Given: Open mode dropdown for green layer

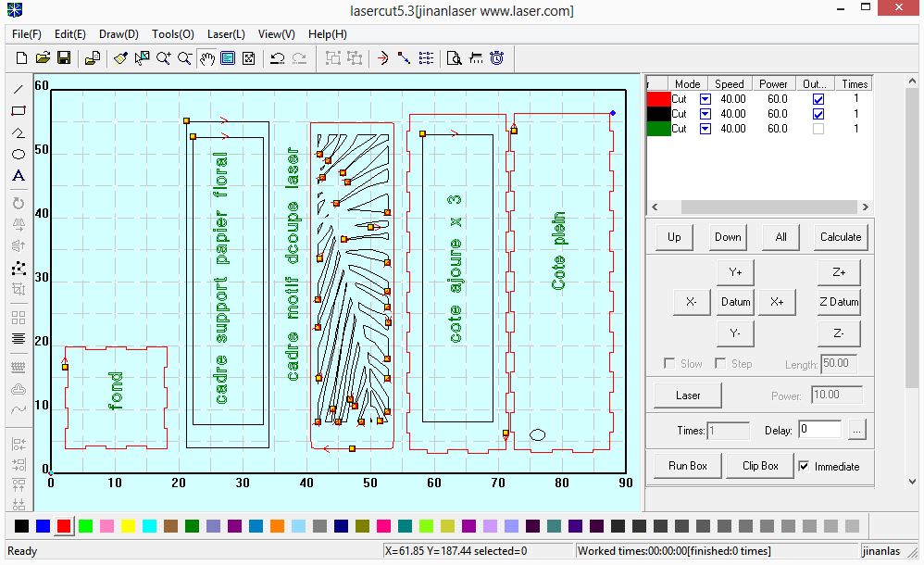Looking at the screenshot, I should coord(705,129).
